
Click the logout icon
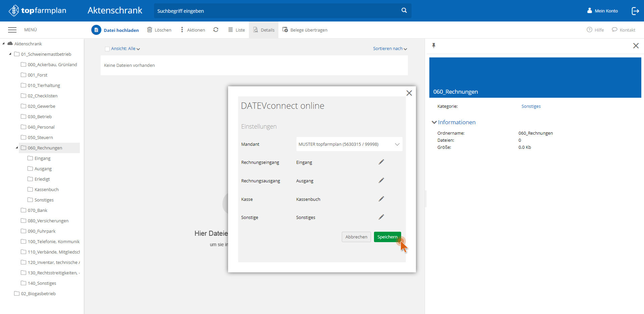click(x=635, y=11)
